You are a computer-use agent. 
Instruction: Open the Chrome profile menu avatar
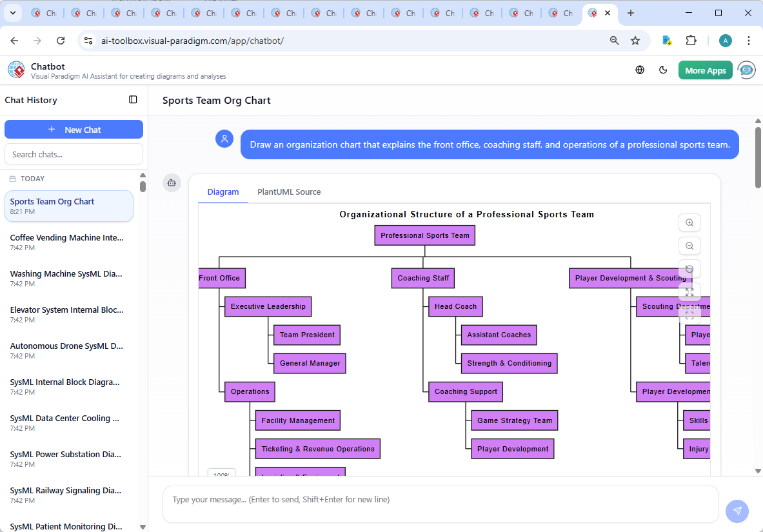(725, 40)
